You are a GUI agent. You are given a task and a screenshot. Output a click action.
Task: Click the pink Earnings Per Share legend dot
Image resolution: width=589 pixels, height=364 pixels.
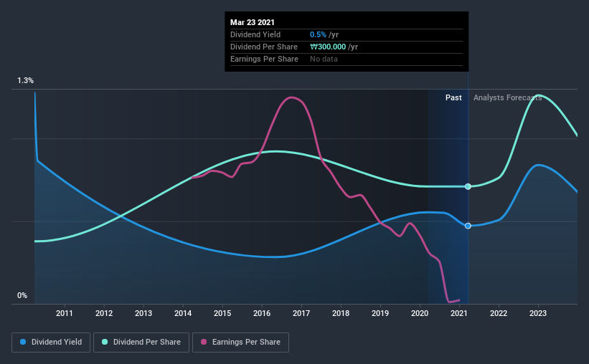[x=204, y=342]
